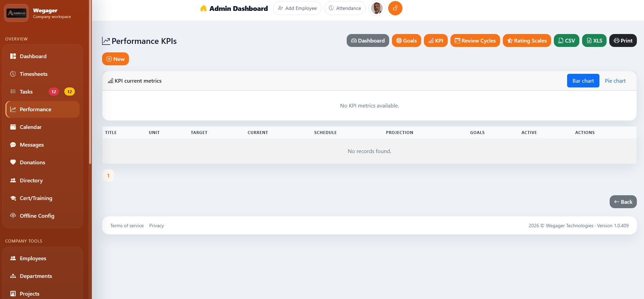Screen dimensions: 644x299
Task: Open the gray Dashboard performance button
Action: coord(368,40)
